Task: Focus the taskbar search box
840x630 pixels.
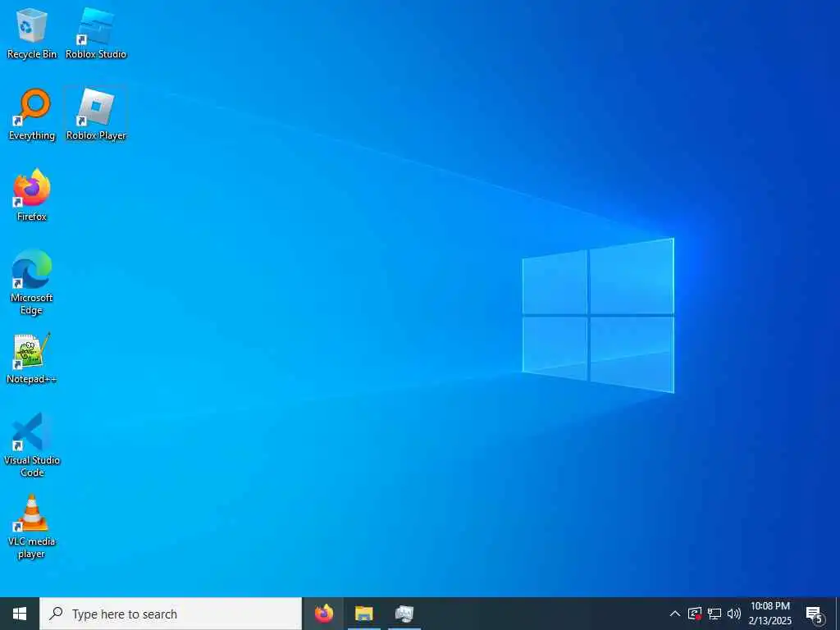Action: coord(171,614)
